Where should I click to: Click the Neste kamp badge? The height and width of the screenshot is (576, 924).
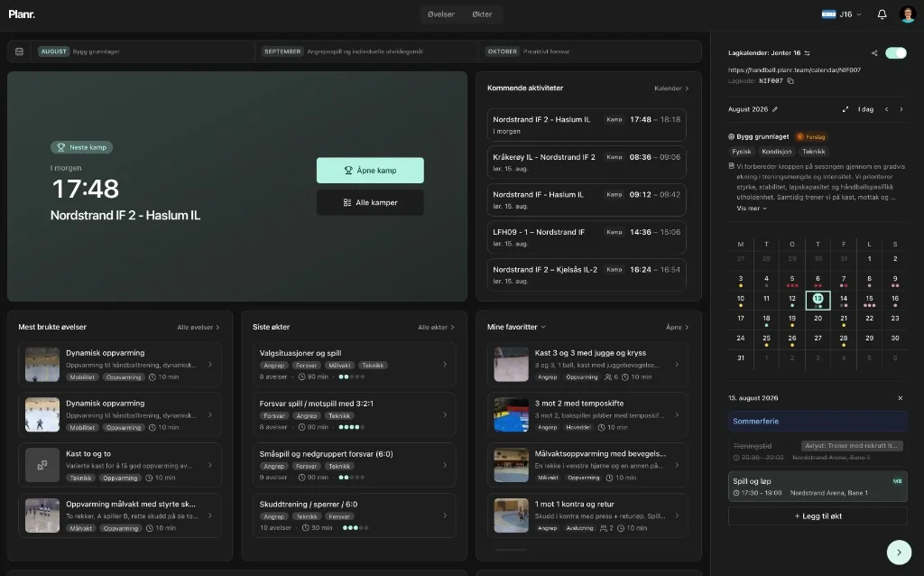81,147
